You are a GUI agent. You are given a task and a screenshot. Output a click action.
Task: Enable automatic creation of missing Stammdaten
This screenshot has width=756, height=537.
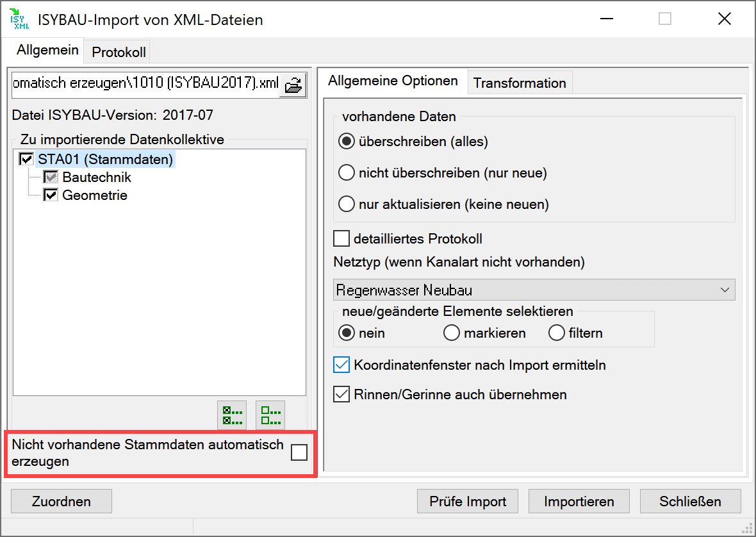point(299,452)
